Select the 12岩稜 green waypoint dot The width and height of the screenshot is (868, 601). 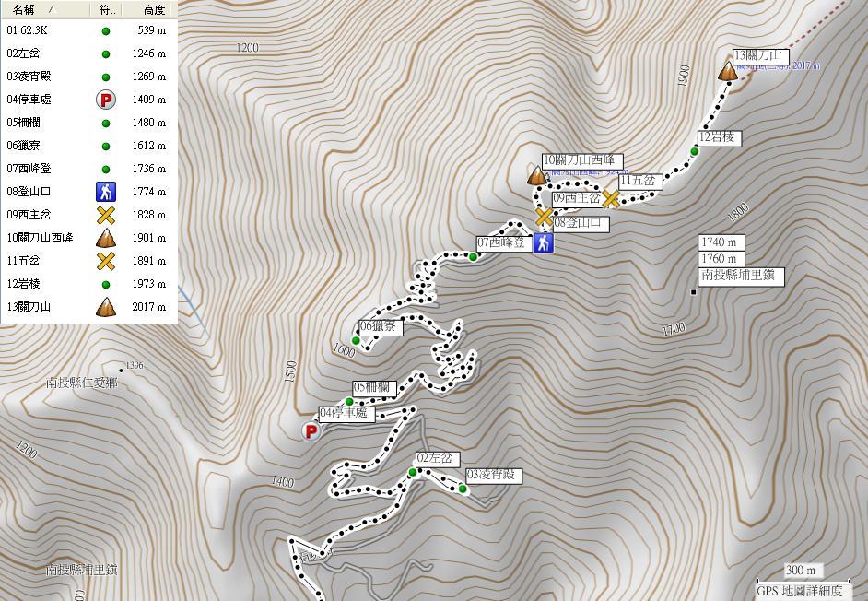[x=694, y=151]
